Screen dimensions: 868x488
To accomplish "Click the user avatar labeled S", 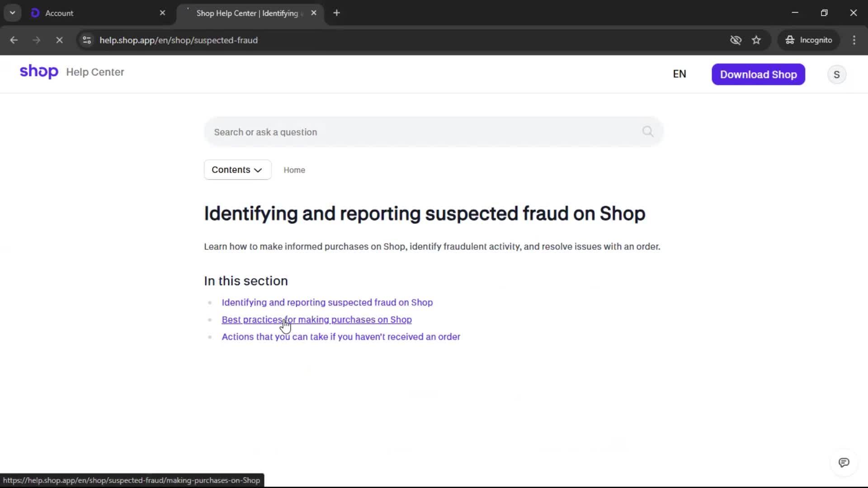I will point(836,75).
